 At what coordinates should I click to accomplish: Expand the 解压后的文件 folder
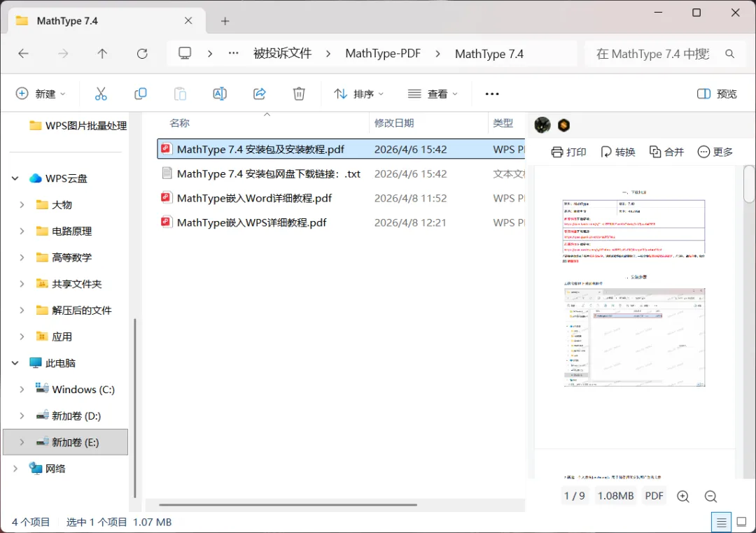click(x=22, y=311)
